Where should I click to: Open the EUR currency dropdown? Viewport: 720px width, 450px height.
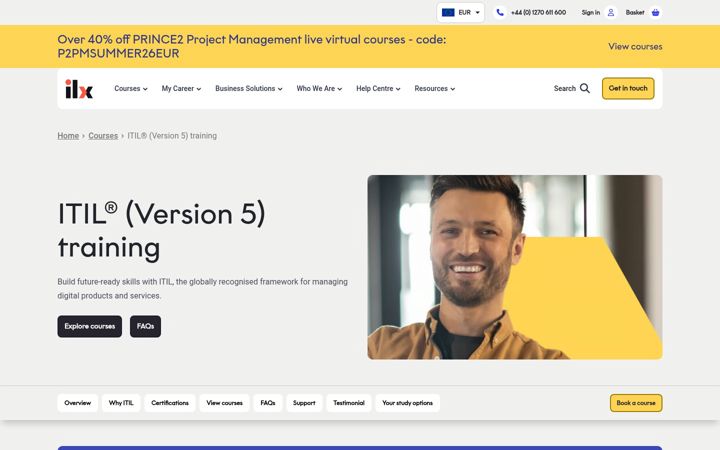click(461, 12)
